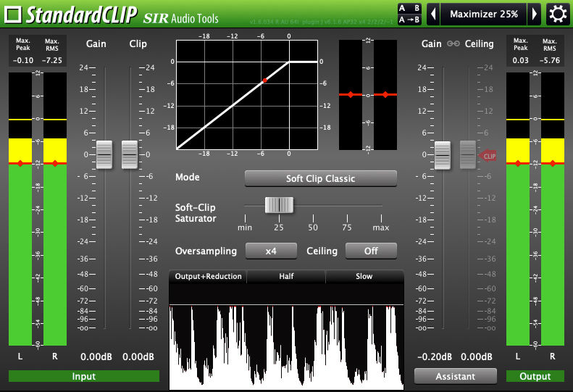The height and width of the screenshot is (392, 573).
Task: Open the Maximizer 25% preset menu
Action: 483,14
